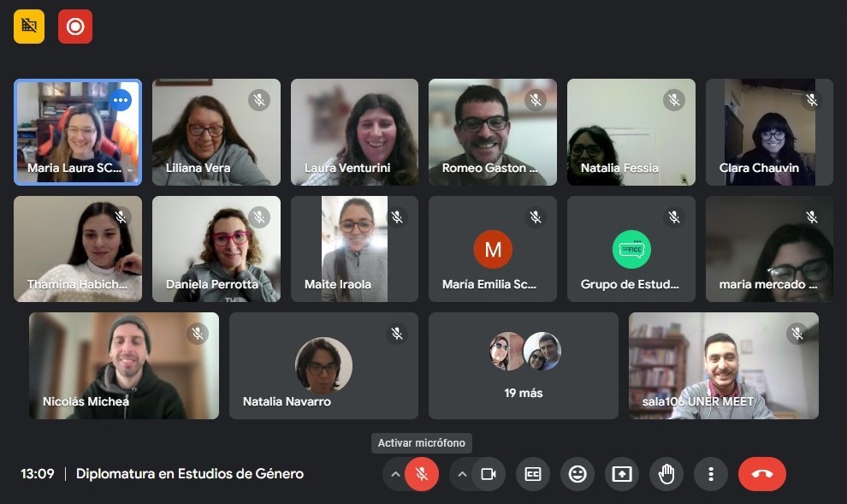The height and width of the screenshot is (504, 847).
Task: Expand the '19 más' participants tile
Action: (524, 365)
